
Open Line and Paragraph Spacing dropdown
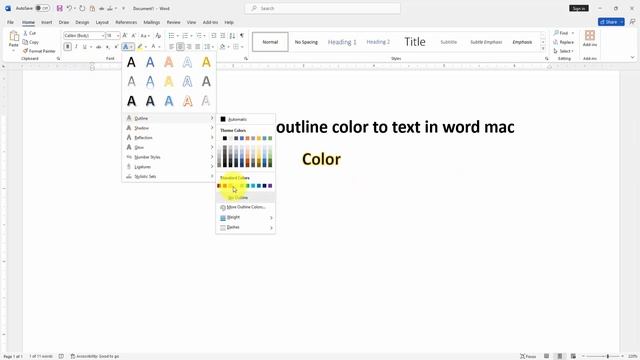tap(209, 47)
